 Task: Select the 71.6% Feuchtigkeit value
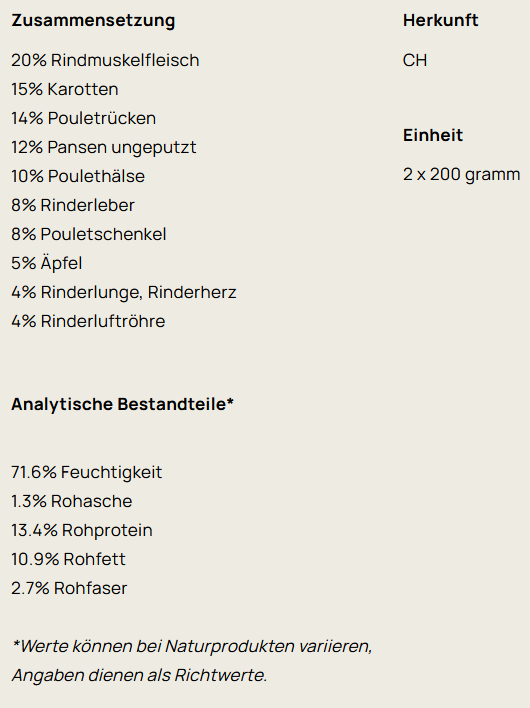pyautogui.click(x=87, y=472)
